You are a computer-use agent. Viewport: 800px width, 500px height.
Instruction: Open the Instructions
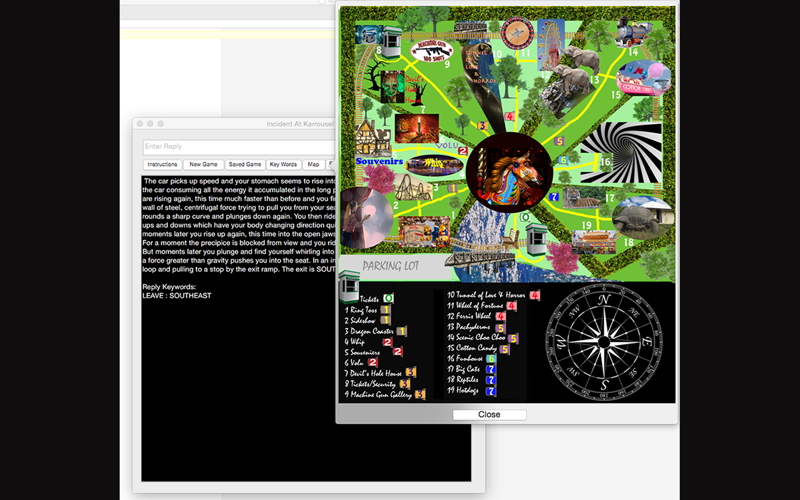point(162,164)
